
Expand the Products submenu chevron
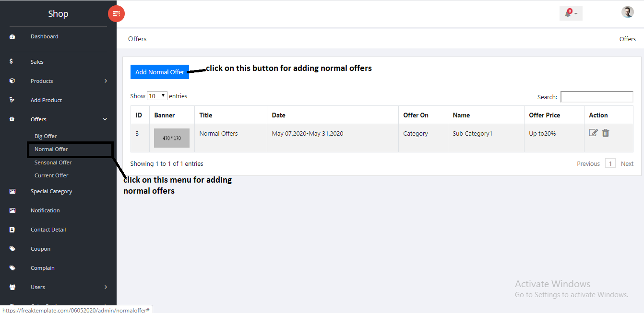click(106, 81)
